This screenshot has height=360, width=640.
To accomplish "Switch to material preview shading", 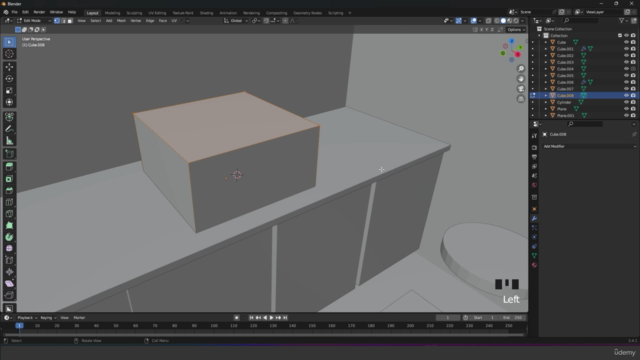I will tap(510, 21).
